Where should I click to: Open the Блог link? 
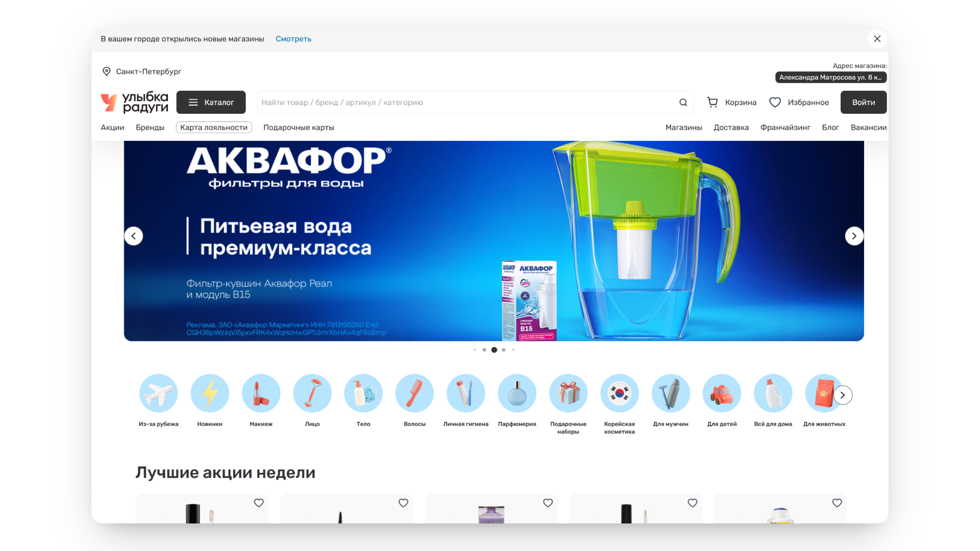click(830, 128)
